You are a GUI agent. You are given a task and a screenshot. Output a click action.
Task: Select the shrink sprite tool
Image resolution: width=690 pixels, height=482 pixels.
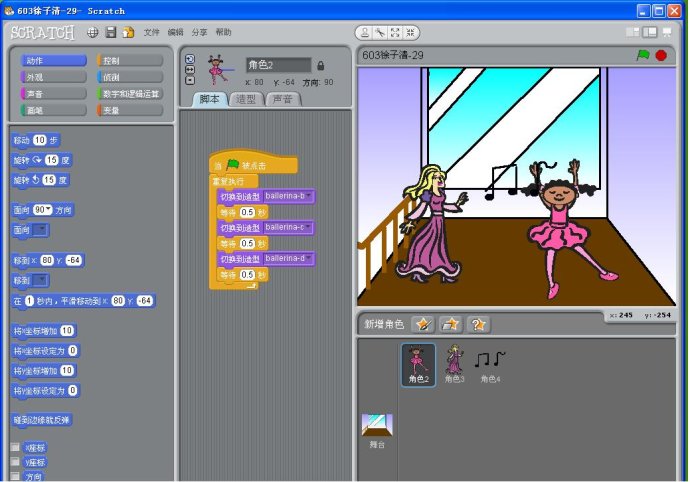(x=410, y=33)
